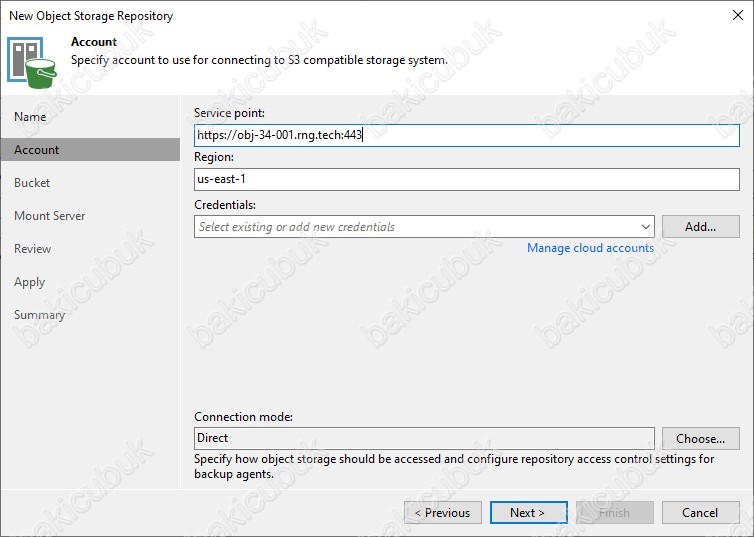Image resolution: width=754 pixels, height=537 pixels.
Task: Click the "Specify how object storage" hint text
Action: [x=454, y=466]
